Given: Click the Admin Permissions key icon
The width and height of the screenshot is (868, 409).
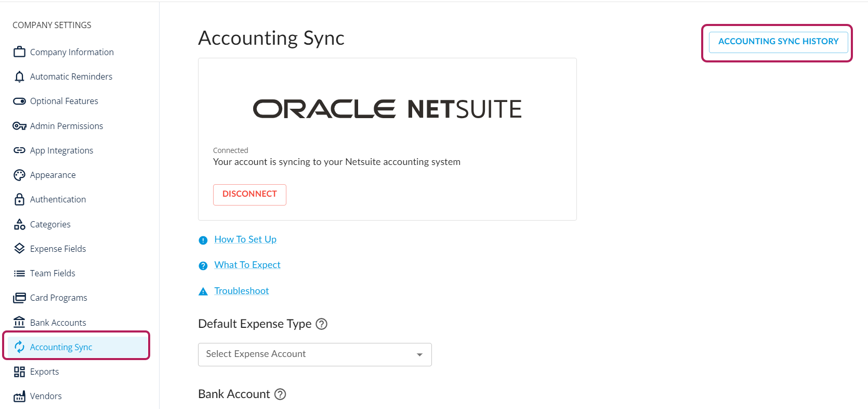Looking at the screenshot, I should click(x=19, y=126).
